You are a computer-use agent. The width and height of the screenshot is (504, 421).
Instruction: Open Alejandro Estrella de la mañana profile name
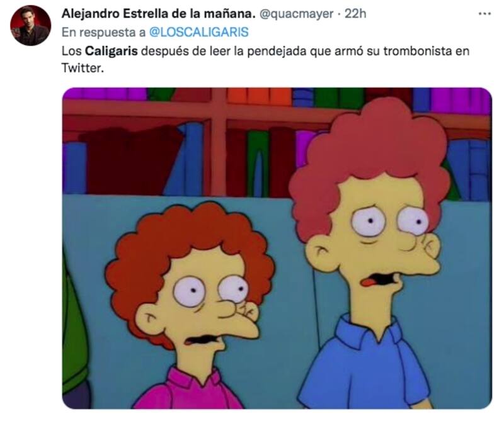(159, 14)
